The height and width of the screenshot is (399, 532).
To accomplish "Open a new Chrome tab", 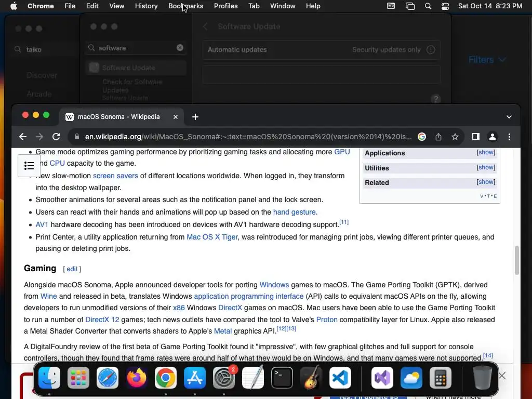I will [x=195, y=117].
